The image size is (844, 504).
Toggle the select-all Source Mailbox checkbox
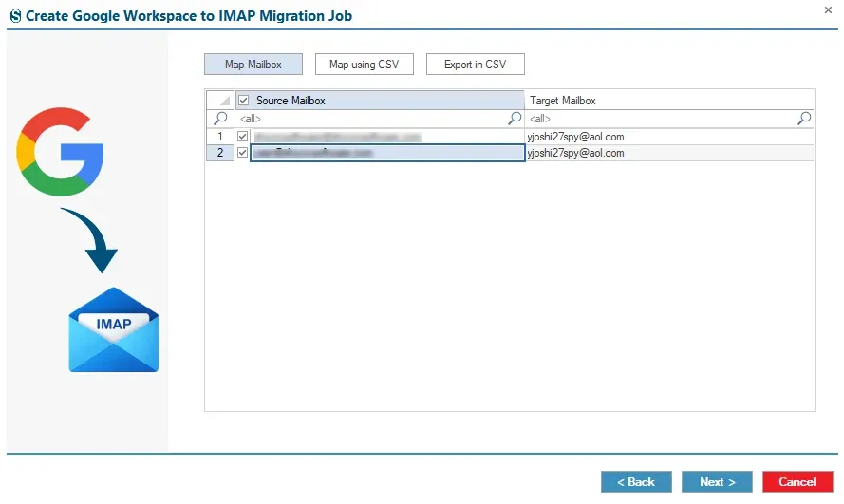pos(243,100)
